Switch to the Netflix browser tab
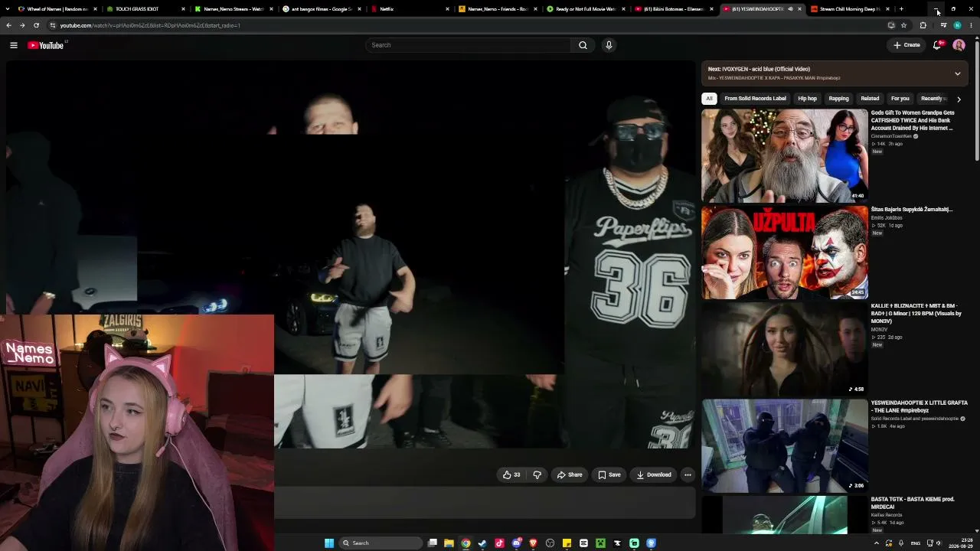 pos(410,9)
